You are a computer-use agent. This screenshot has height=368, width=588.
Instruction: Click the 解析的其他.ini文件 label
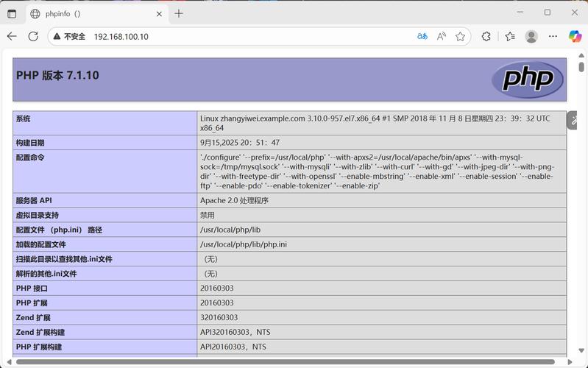(x=46, y=274)
